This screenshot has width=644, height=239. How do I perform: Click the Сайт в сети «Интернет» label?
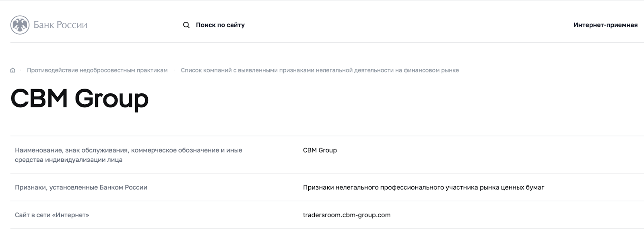pos(52,215)
